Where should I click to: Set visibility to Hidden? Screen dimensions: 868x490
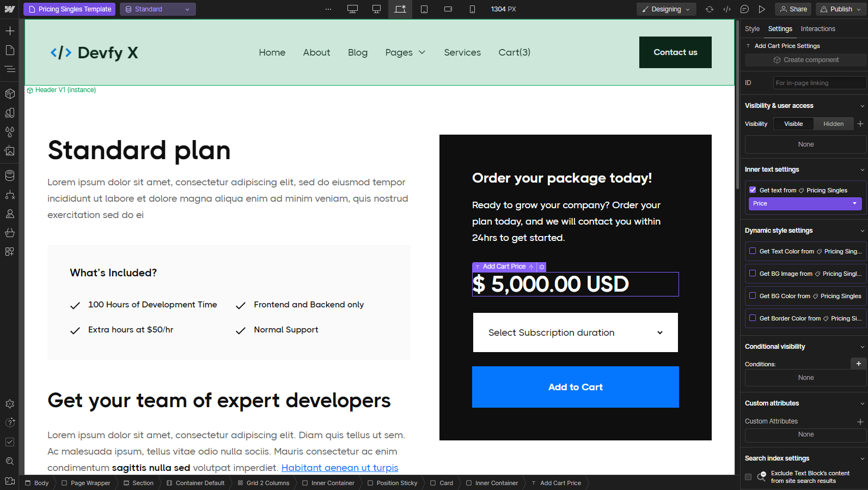pyautogui.click(x=833, y=124)
